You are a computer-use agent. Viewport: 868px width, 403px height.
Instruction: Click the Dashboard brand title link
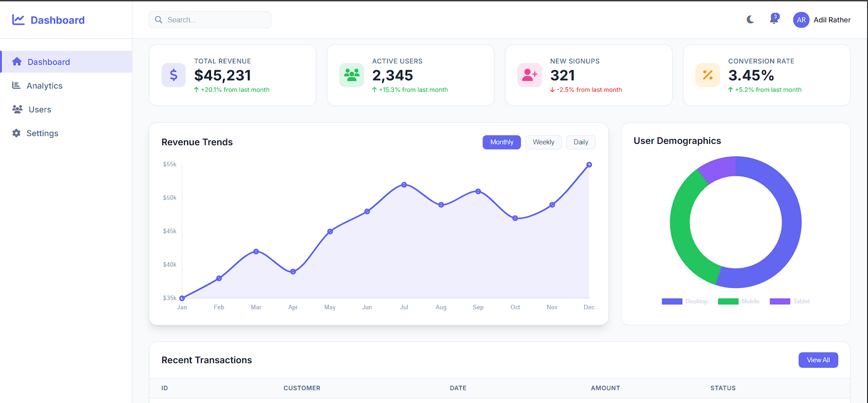coord(58,20)
